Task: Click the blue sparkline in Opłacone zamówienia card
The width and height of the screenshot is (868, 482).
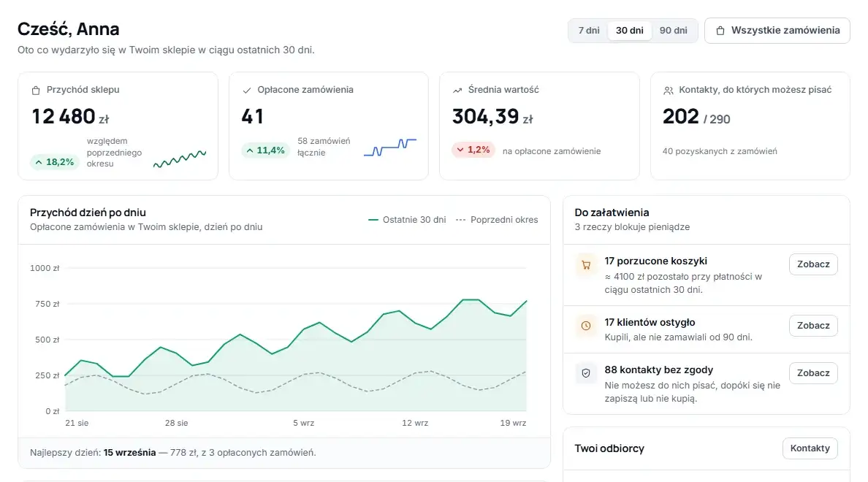Action: coord(389,148)
